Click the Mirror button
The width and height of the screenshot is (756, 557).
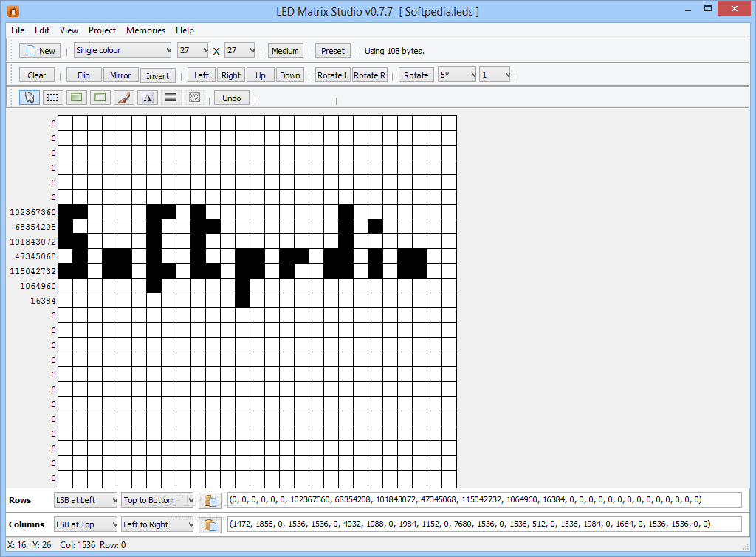coord(120,75)
